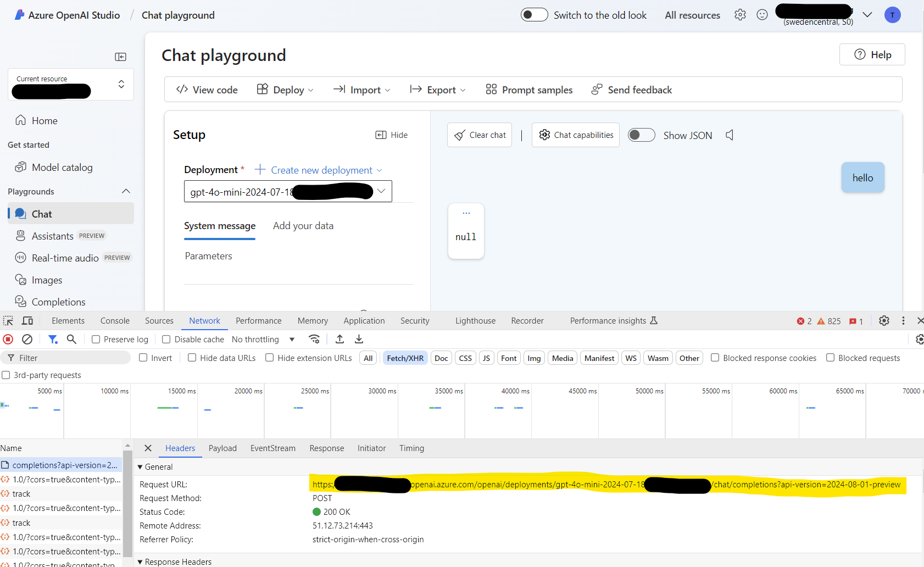Stop recording network log

[x=8, y=340]
